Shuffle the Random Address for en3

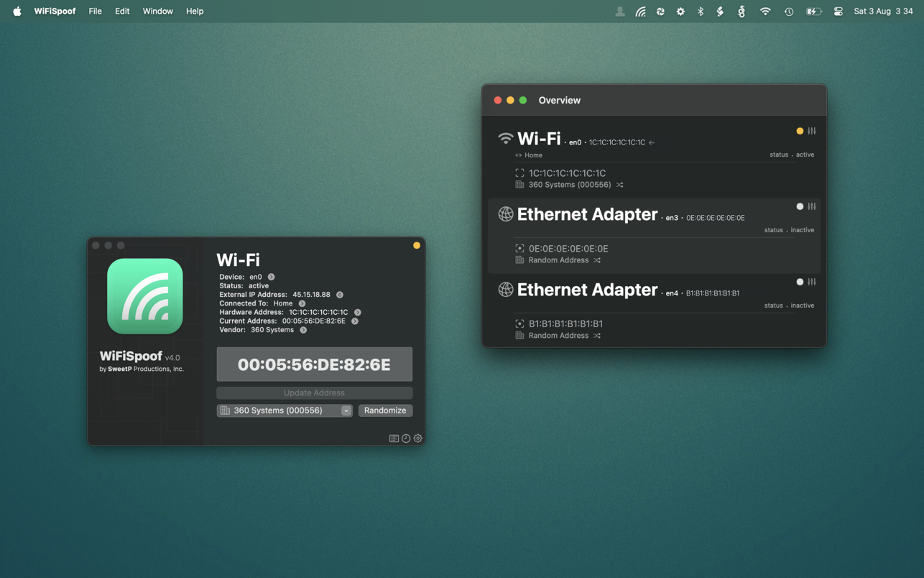tap(597, 260)
